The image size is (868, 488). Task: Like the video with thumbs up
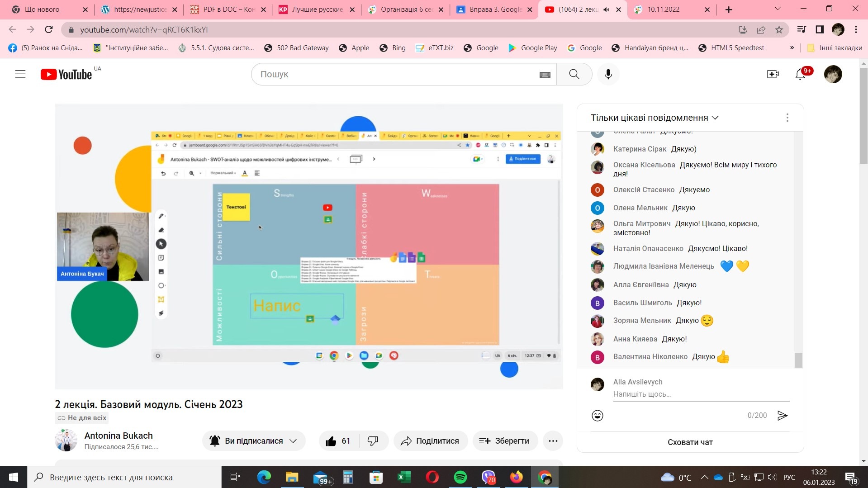pyautogui.click(x=332, y=441)
